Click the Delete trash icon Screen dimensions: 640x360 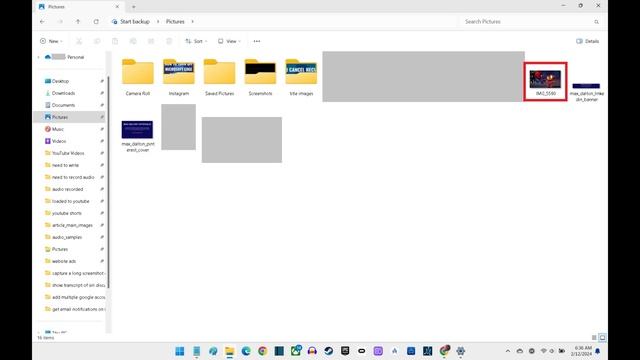(169, 41)
